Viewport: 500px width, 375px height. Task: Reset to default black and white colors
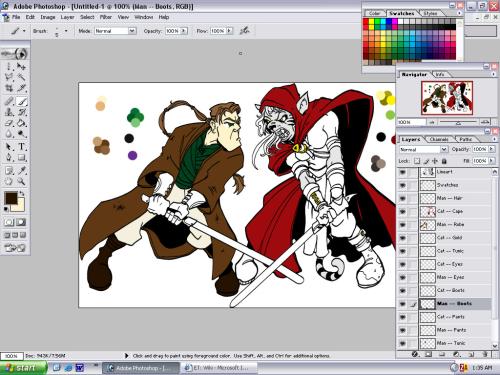[6, 209]
